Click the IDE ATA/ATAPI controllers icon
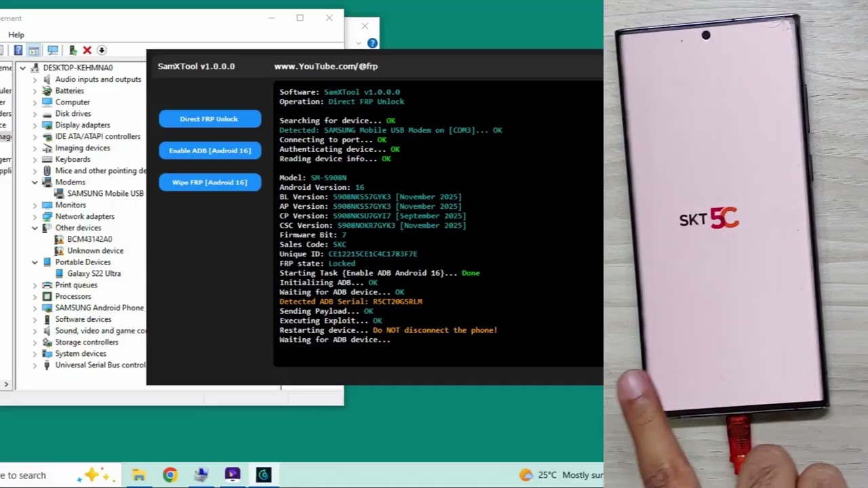 pyautogui.click(x=47, y=136)
